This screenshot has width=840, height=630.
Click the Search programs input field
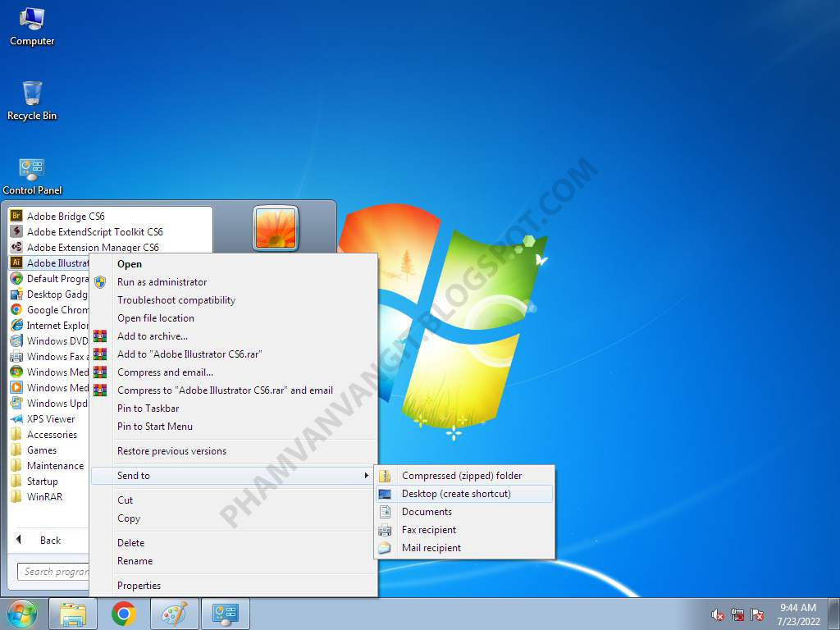click(53, 572)
